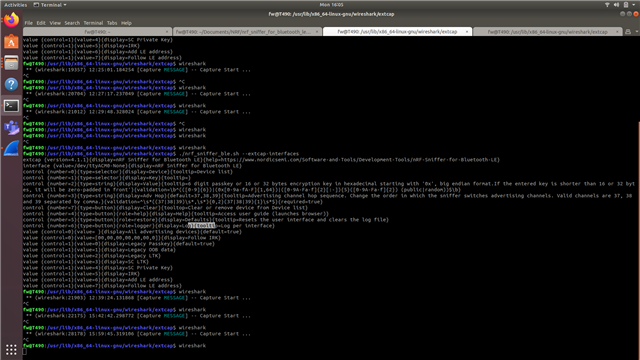
Task: Switch to the nrf_sniffer_for_bluetooth_le tab
Action: point(247,31)
